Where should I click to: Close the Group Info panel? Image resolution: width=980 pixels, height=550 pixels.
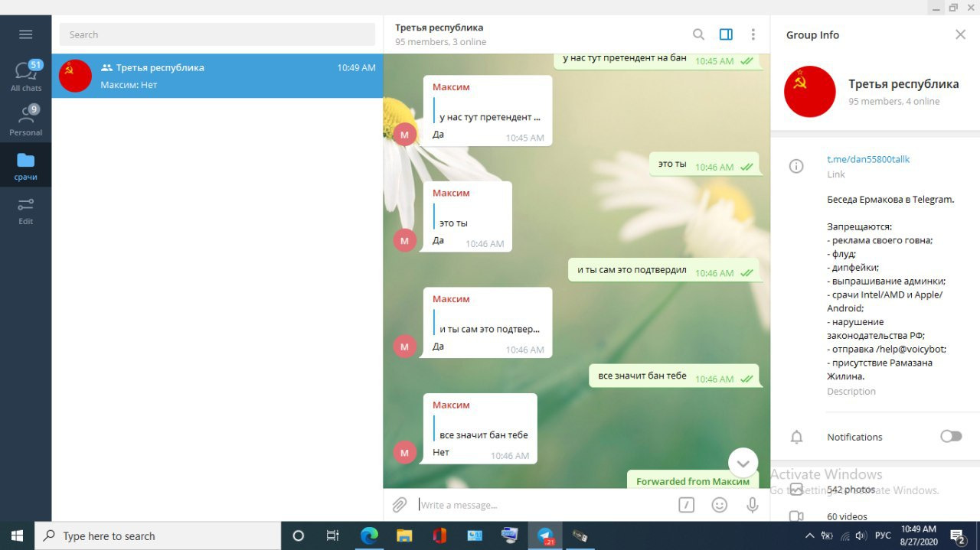(960, 34)
